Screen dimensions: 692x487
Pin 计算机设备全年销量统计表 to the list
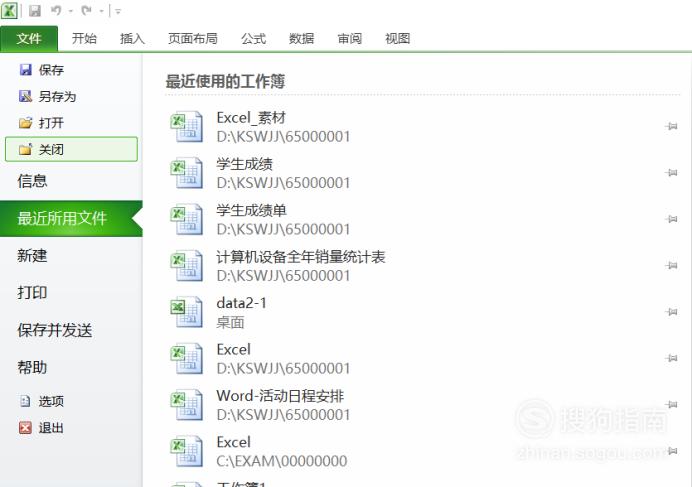[x=671, y=265]
